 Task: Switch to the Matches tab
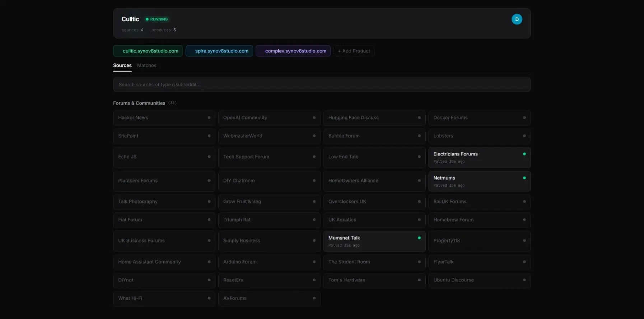click(146, 65)
